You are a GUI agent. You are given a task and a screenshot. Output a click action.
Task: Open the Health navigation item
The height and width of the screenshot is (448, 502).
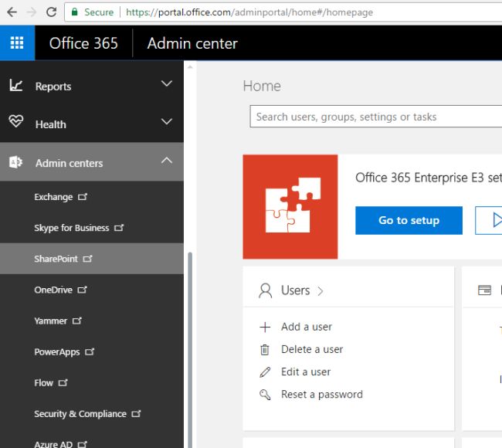[x=92, y=124]
